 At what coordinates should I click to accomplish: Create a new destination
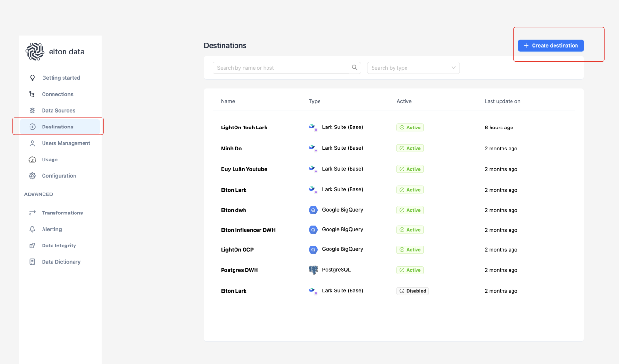pyautogui.click(x=551, y=45)
